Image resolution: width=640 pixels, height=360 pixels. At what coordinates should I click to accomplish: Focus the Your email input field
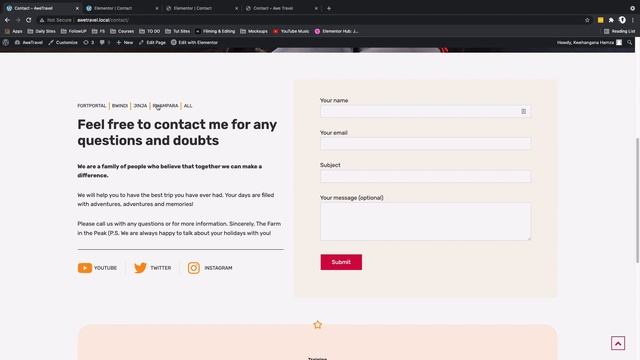click(x=425, y=144)
